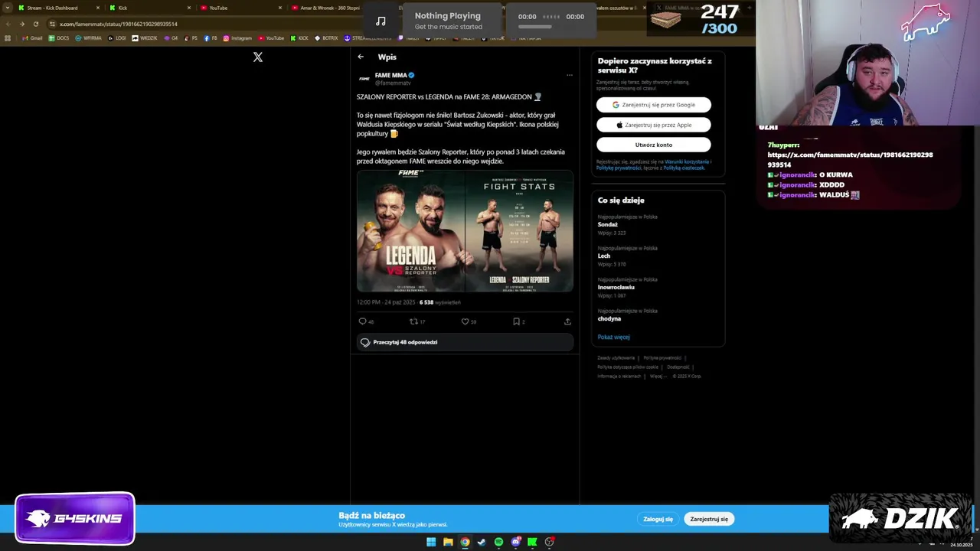Open the Polityką cookies link

click(x=684, y=168)
